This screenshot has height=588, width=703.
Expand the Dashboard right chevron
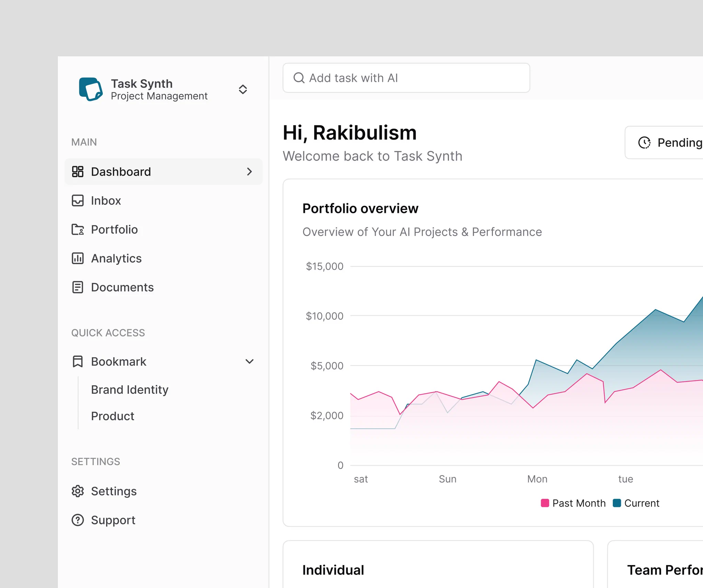click(x=250, y=172)
